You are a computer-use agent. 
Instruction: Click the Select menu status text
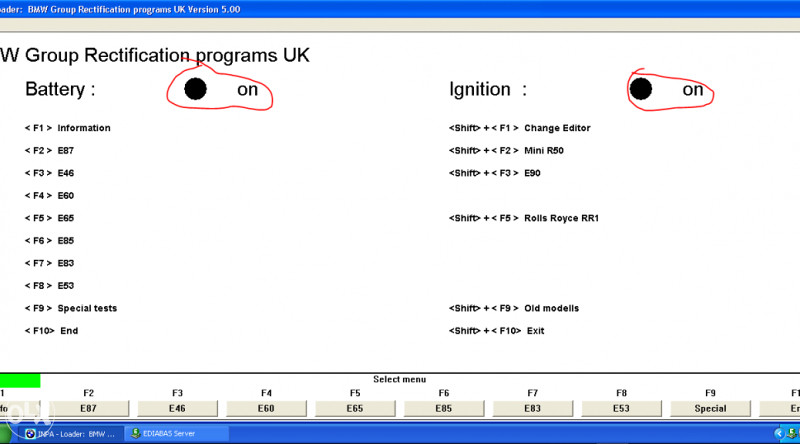point(399,379)
